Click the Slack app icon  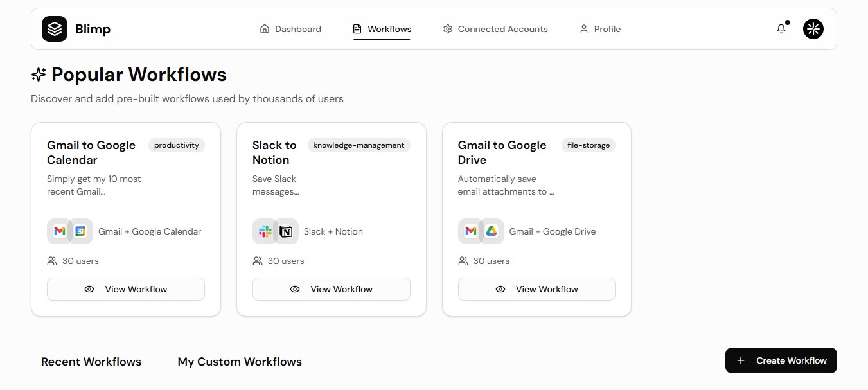pos(265,231)
